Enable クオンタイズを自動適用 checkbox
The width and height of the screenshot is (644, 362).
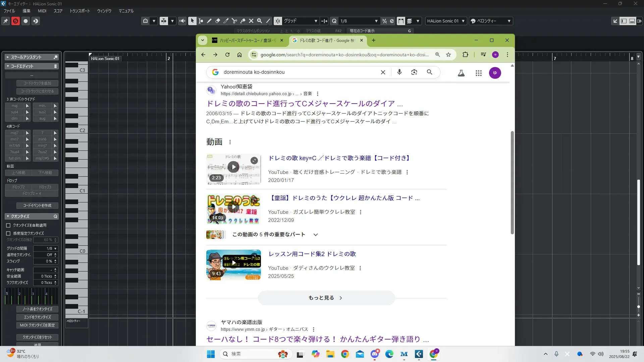pos(8,225)
